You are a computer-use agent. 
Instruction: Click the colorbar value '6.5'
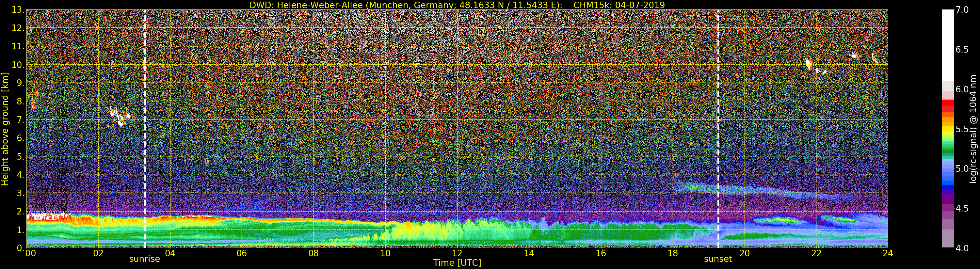[962, 50]
